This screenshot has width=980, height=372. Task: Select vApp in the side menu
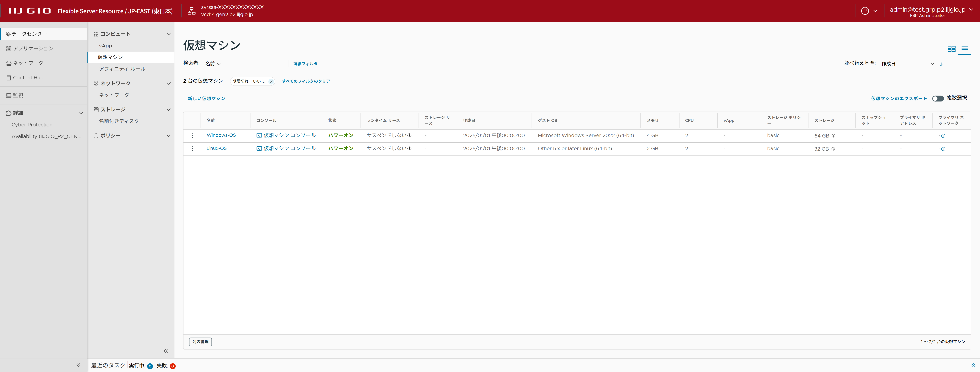(x=105, y=46)
